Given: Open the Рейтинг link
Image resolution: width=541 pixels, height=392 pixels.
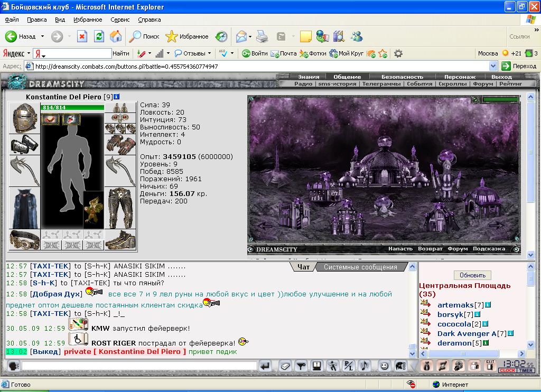Looking at the screenshot, I should [x=511, y=83].
